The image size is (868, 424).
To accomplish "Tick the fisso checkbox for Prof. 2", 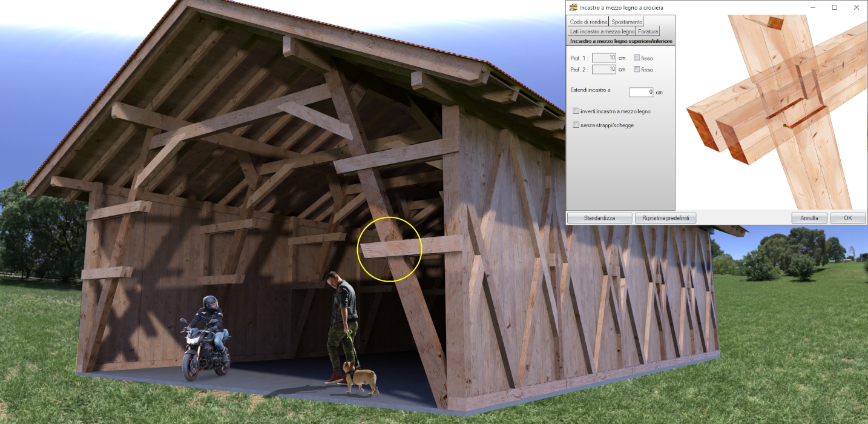I will click(x=637, y=70).
